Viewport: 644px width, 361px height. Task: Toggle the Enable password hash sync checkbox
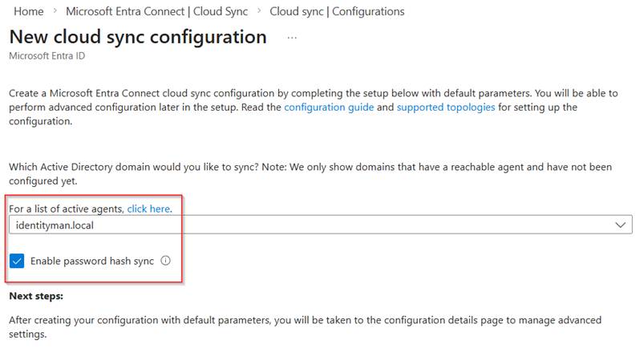[18, 261]
